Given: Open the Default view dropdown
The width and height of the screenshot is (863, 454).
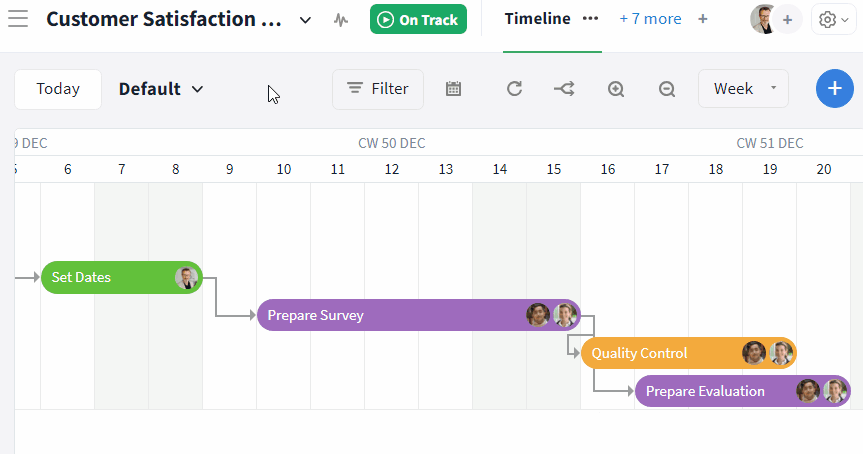Looking at the screenshot, I should point(161,89).
